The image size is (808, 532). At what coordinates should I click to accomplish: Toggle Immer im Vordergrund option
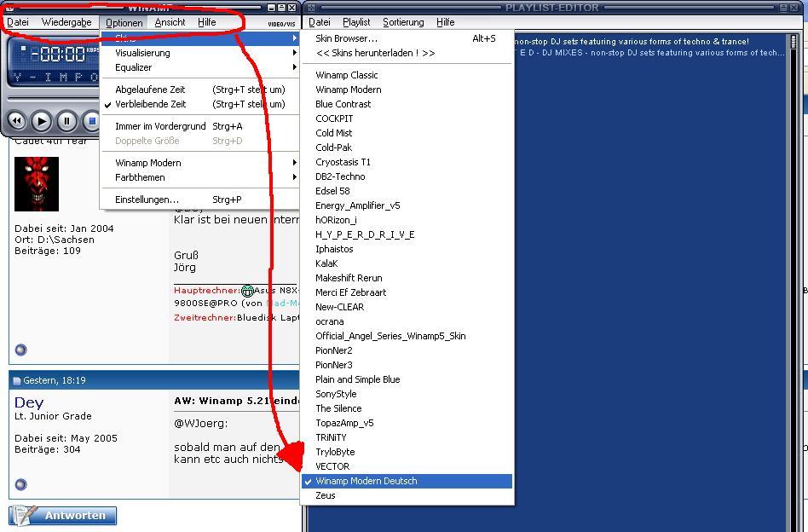tap(200, 126)
